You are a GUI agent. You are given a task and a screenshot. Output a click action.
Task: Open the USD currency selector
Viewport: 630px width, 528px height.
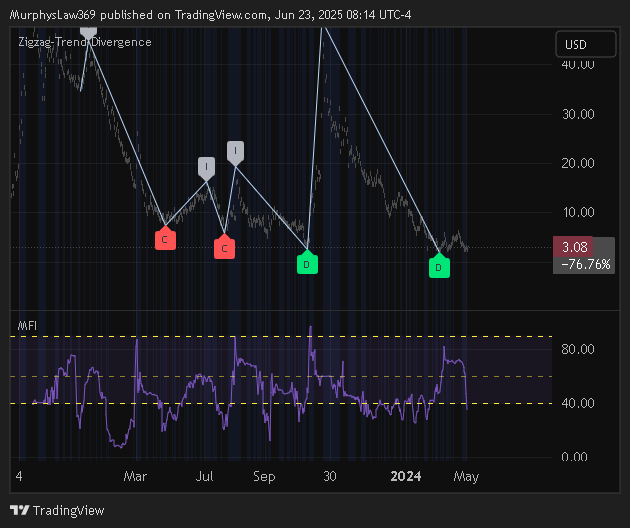point(585,44)
